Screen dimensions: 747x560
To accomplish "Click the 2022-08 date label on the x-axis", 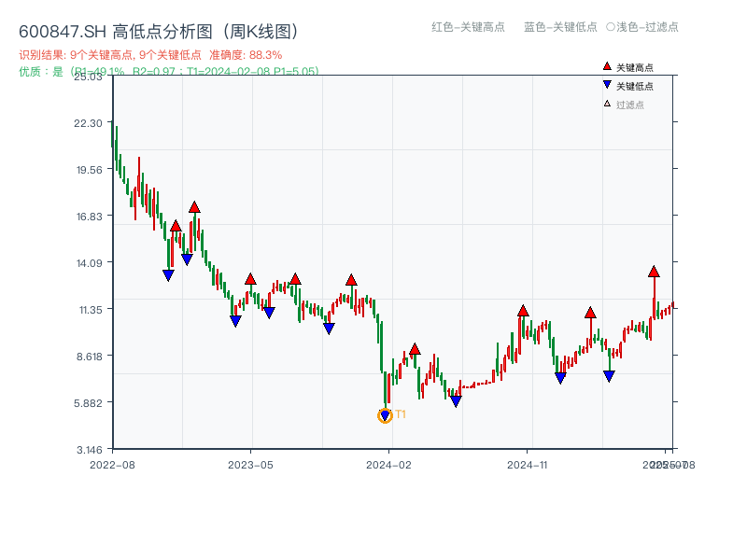I will [112, 464].
